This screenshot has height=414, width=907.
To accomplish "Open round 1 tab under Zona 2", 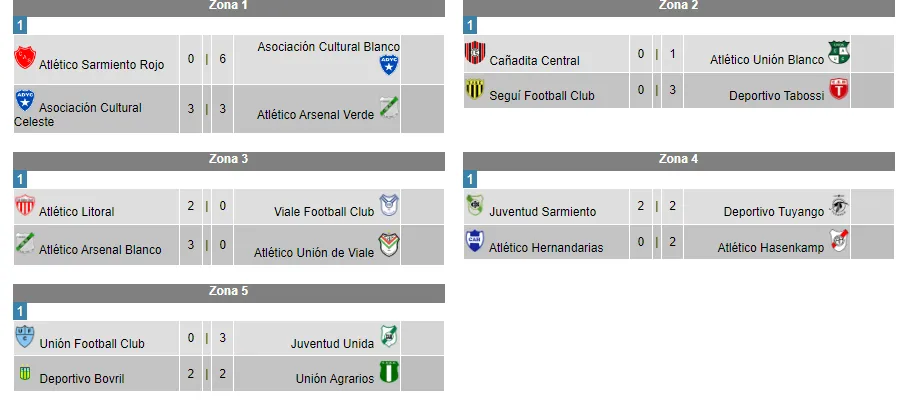I will tap(471, 25).
